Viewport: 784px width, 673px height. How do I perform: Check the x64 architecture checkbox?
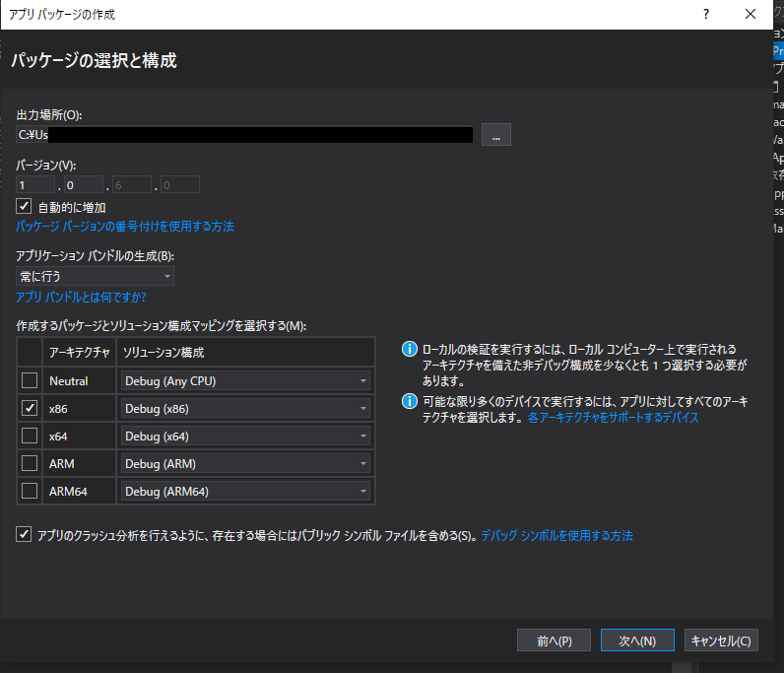[x=30, y=436]
